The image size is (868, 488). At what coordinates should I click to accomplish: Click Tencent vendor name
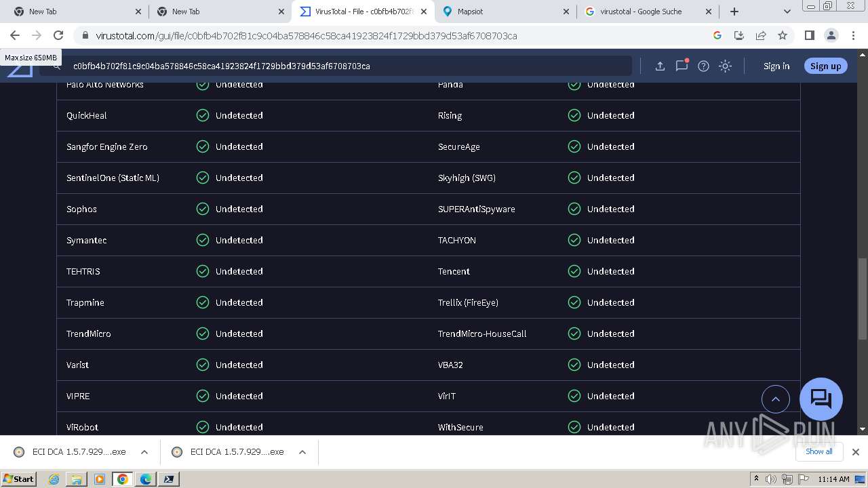[x=454, y=271]
